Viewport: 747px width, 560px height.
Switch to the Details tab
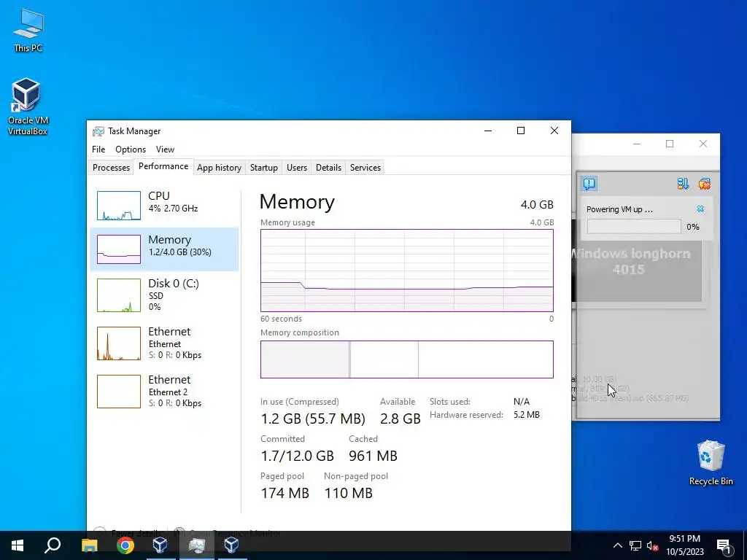click(328, 168)
